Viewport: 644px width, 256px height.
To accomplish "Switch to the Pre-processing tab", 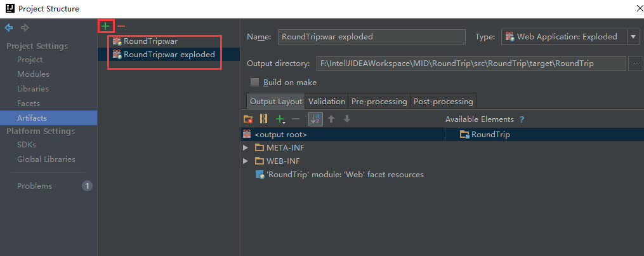I will (x=379, y=101).
